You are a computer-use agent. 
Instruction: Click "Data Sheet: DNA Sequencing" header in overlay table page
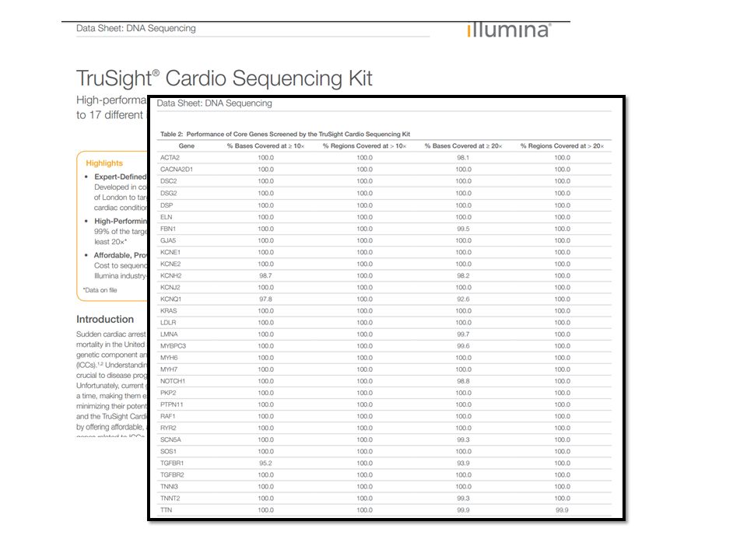coord(215,103)
